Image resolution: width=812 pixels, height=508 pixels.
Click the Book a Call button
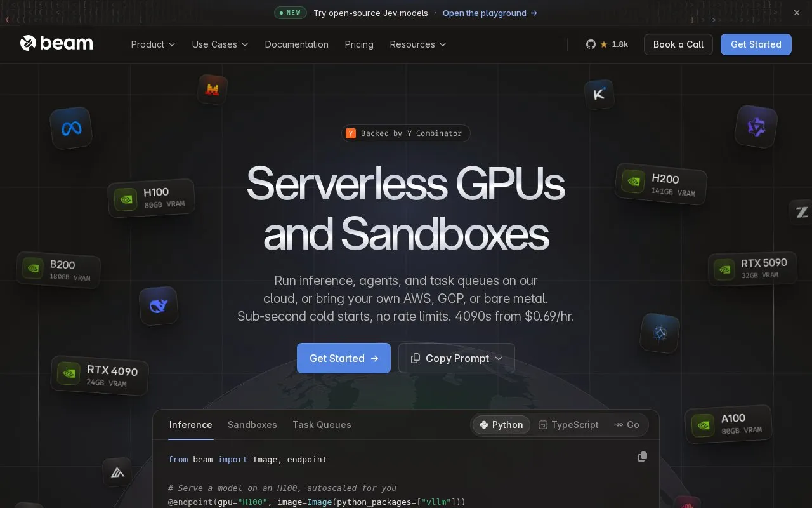point(678,44)
